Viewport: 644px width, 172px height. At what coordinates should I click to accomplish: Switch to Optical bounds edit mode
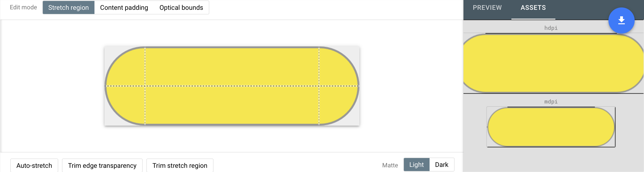point(181,7)
